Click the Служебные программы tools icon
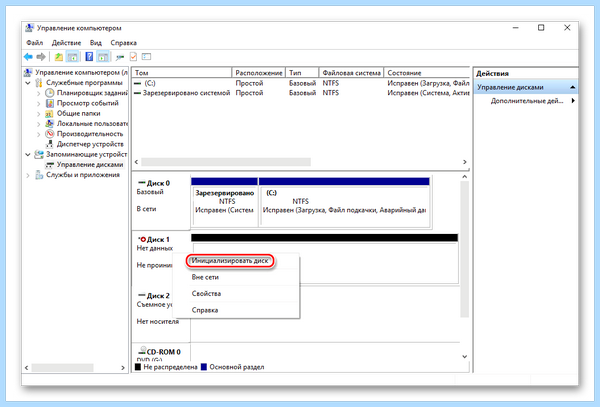 coord(39,83)
